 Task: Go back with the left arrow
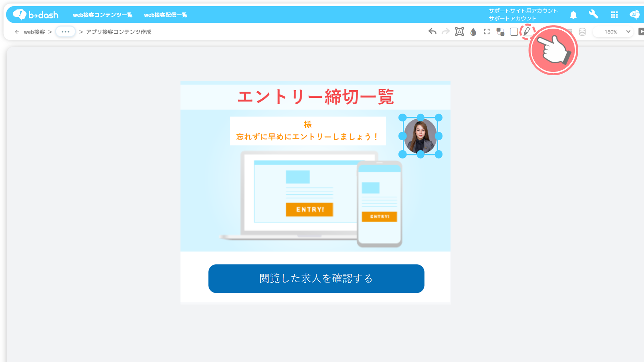coord(17,32)
